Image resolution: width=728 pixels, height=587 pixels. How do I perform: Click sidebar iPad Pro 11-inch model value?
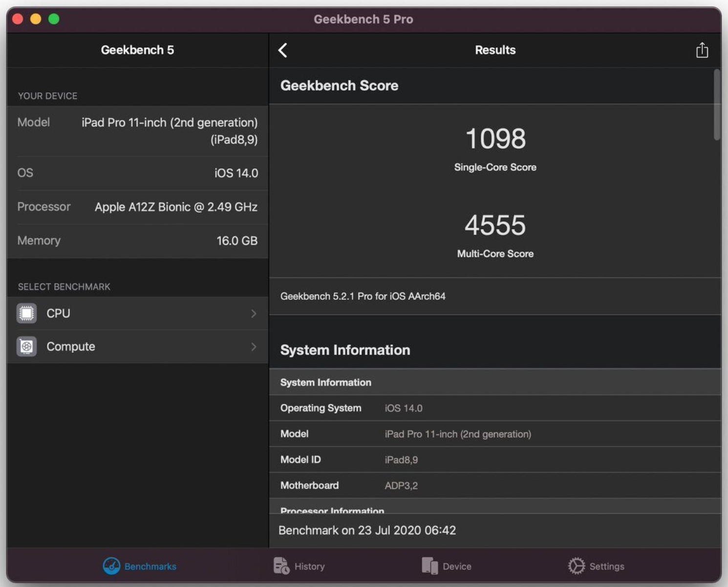tap(170, 131)
